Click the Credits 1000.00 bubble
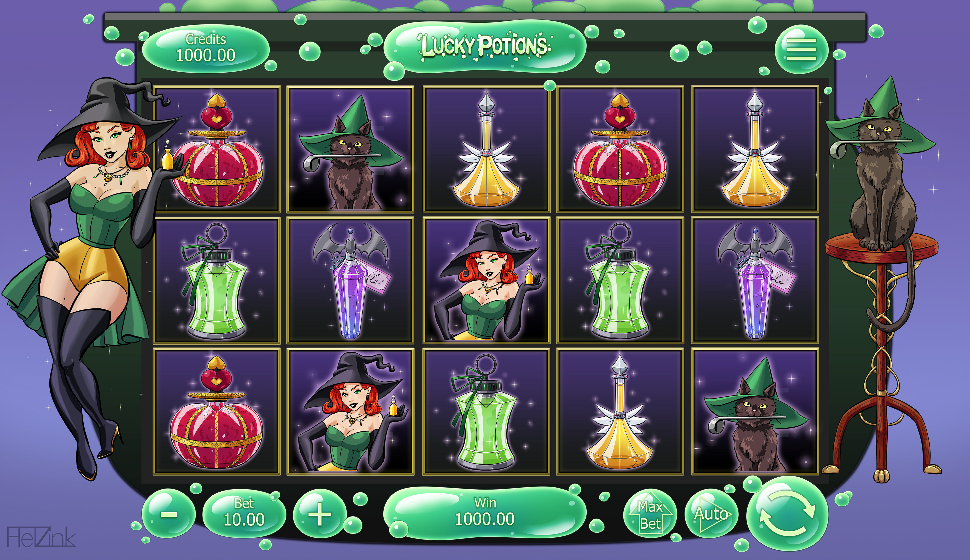This screenshot has width=970, height=560. tap(205, 48)
